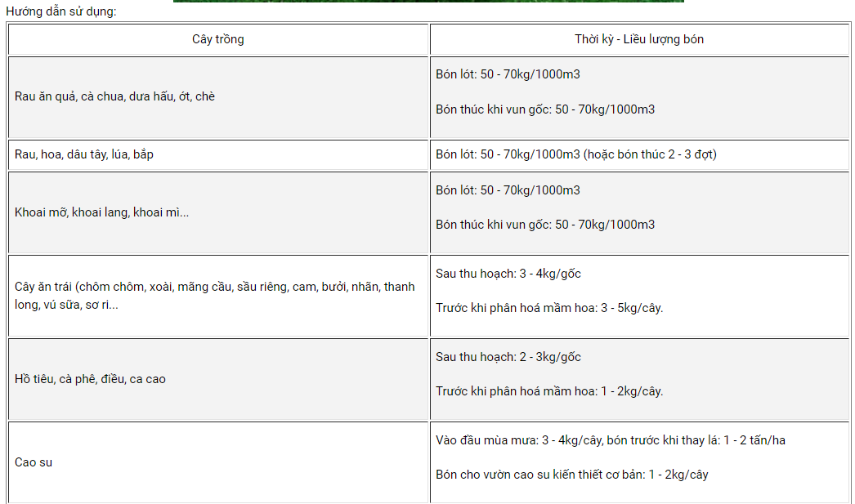Click the 'Thời kỳ - Liều lượng bón' header
The image size is (855, 504).
pos(639,39)
